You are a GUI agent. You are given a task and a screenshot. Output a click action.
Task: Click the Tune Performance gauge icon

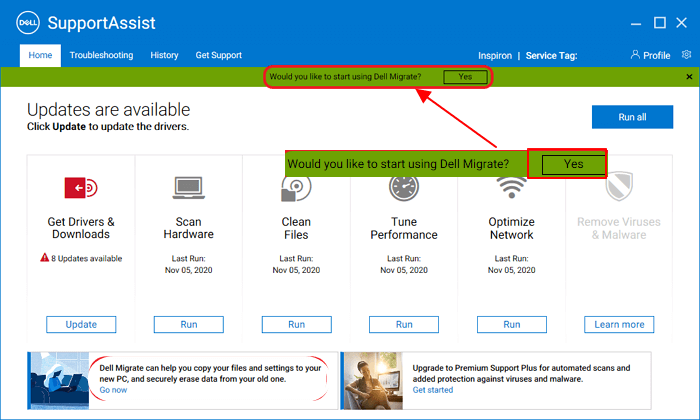click(x=404, y=188)
